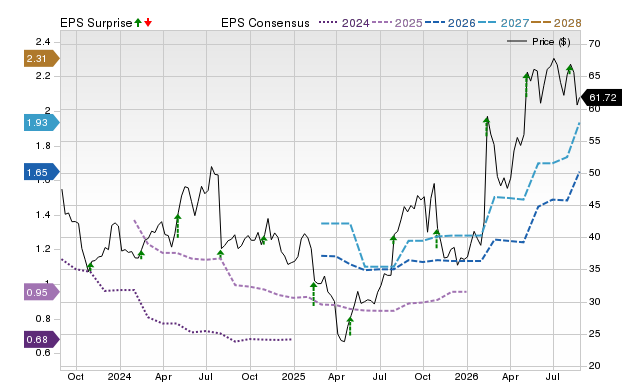Click the gold 2.31 value tag
This screenshot has height=382, width=640.
[42, 59]
